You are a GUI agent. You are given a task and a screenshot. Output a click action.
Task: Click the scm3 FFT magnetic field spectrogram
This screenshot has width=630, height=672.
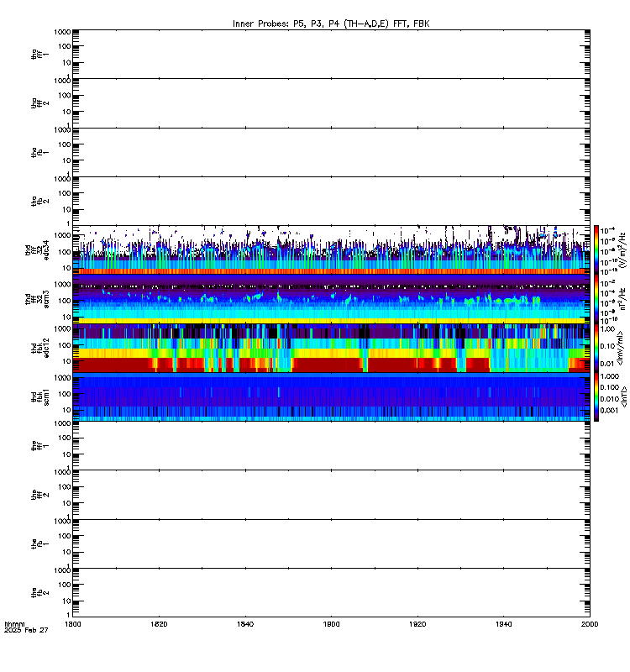pos(331,299)
